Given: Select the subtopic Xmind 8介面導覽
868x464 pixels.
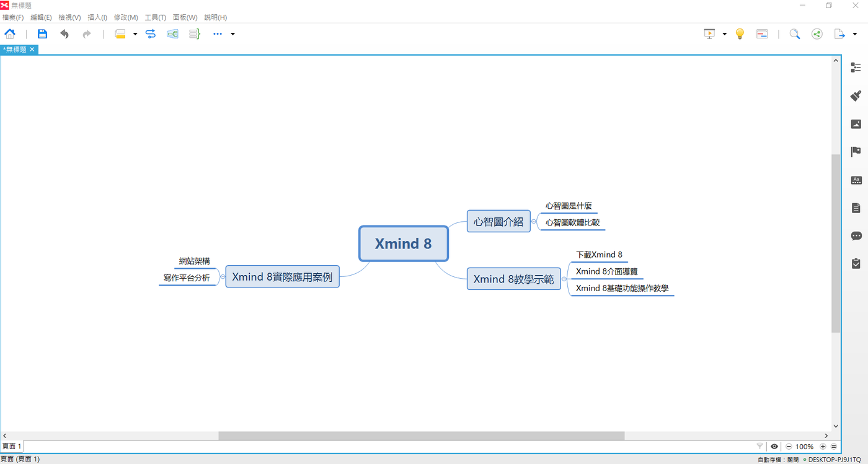Looking at the screenshot, I should click(x=606, y=271).
